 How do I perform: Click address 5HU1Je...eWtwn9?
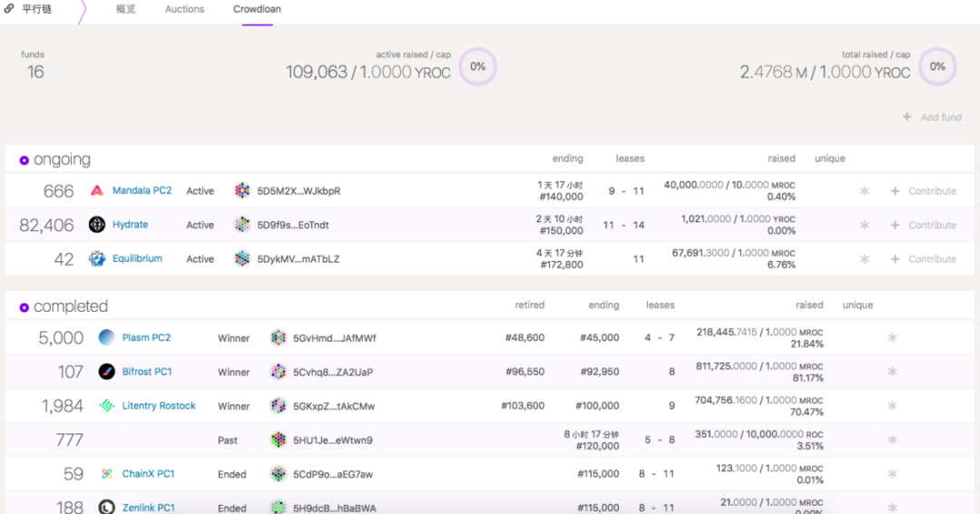tap(332, 441)
